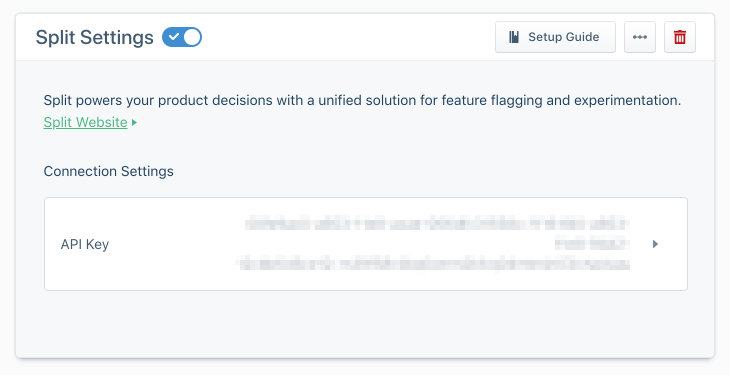The height and width of the screenshot is (375, 730).
Task: Disable the Split Settings toggle switch
Action: pyautogui.click(x=182, y=37)
